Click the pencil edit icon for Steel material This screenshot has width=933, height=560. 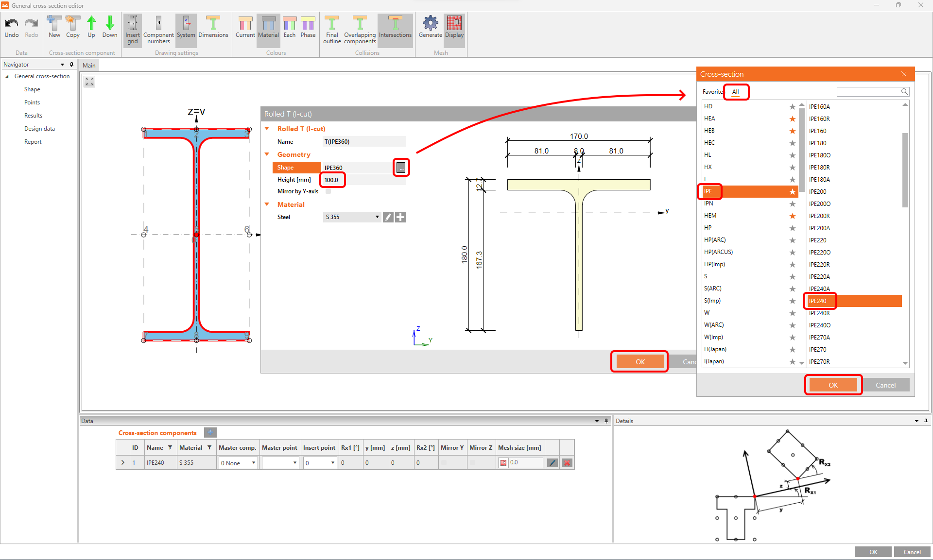pos(388,217)
